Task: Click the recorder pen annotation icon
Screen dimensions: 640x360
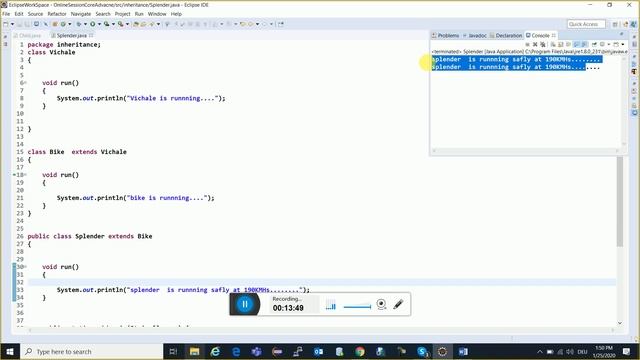Action: click(398, 304)
